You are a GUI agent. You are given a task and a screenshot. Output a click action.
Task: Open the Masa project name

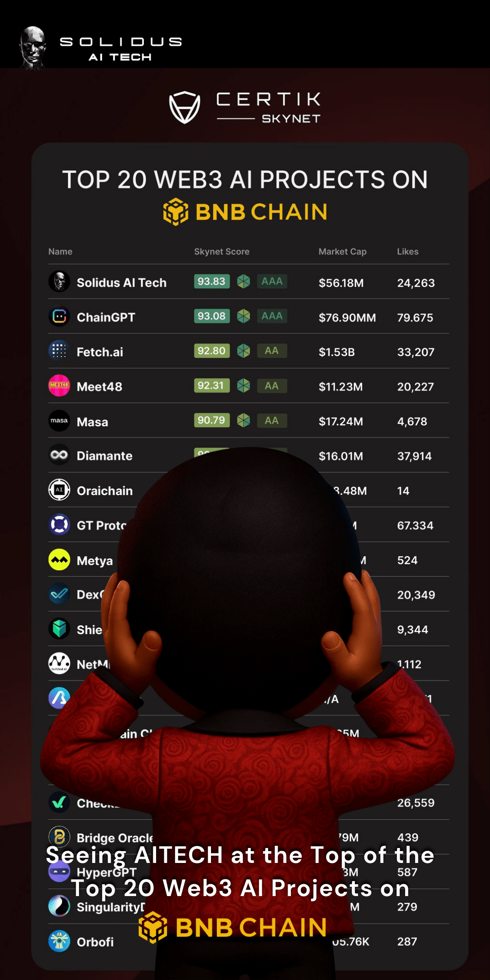point(93,422)
